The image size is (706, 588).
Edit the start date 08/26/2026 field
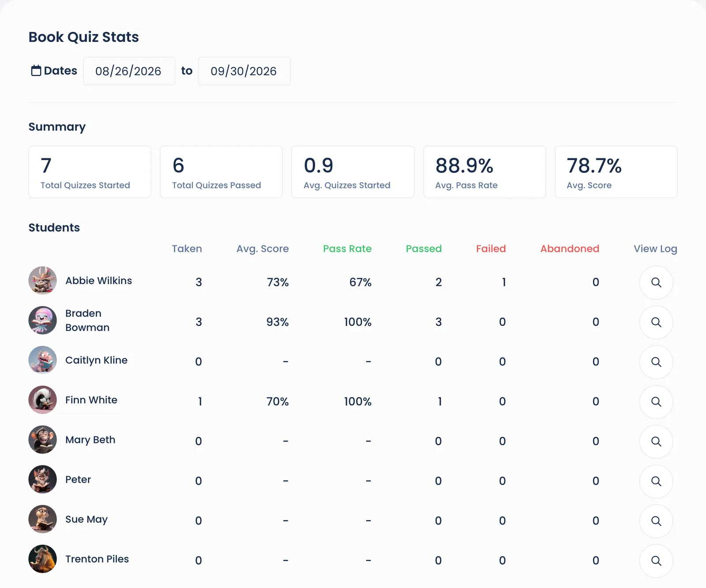pyautogui.click(x=129, y=71)
